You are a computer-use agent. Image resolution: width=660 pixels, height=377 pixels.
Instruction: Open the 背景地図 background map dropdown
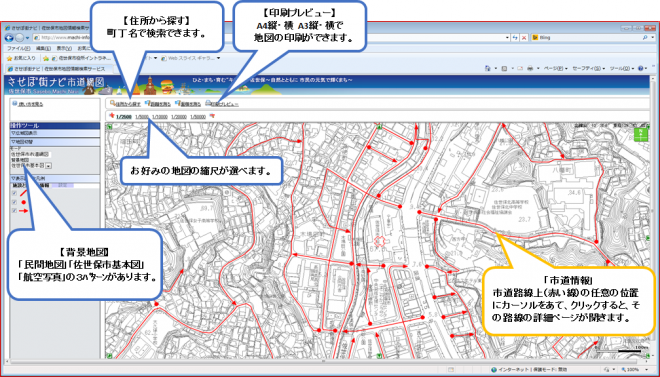(49, 166)
